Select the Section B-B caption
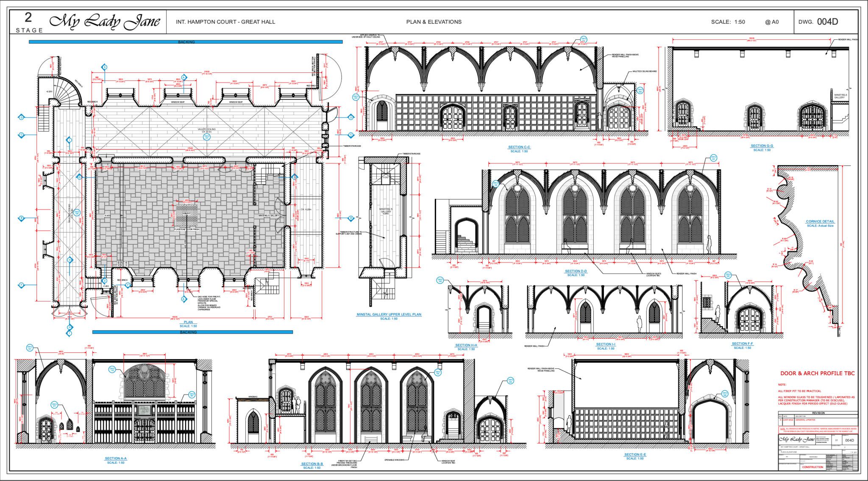This screenshot has width=868, height=481. (312, 464)
